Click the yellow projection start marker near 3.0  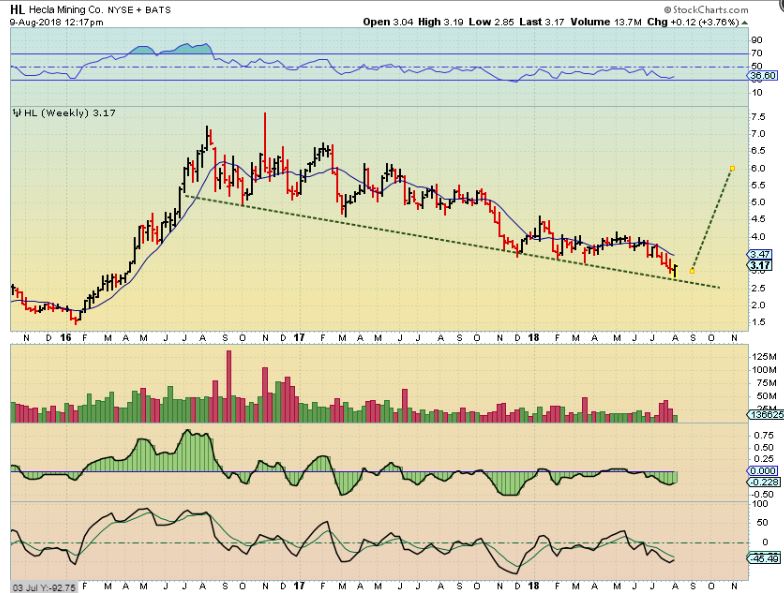coord(692,271)
